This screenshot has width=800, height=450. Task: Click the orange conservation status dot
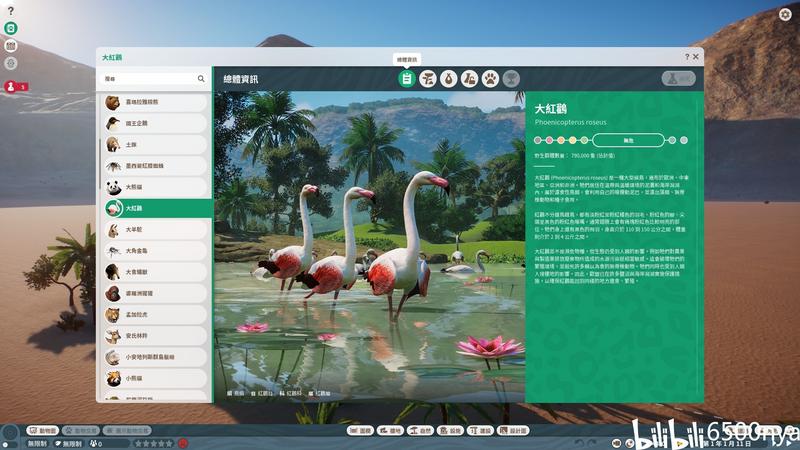point(561,140)
